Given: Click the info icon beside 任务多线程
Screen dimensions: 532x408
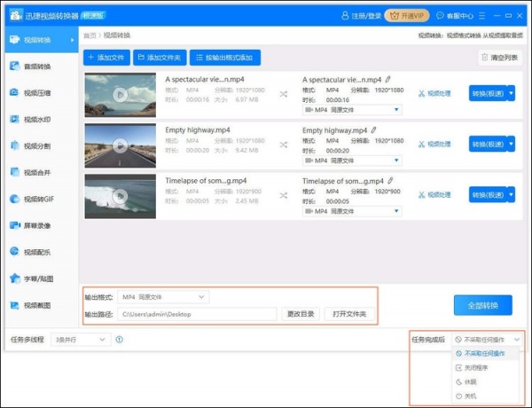Looking at the screenshot, I should pyautogui.click(x=120, y=340).
